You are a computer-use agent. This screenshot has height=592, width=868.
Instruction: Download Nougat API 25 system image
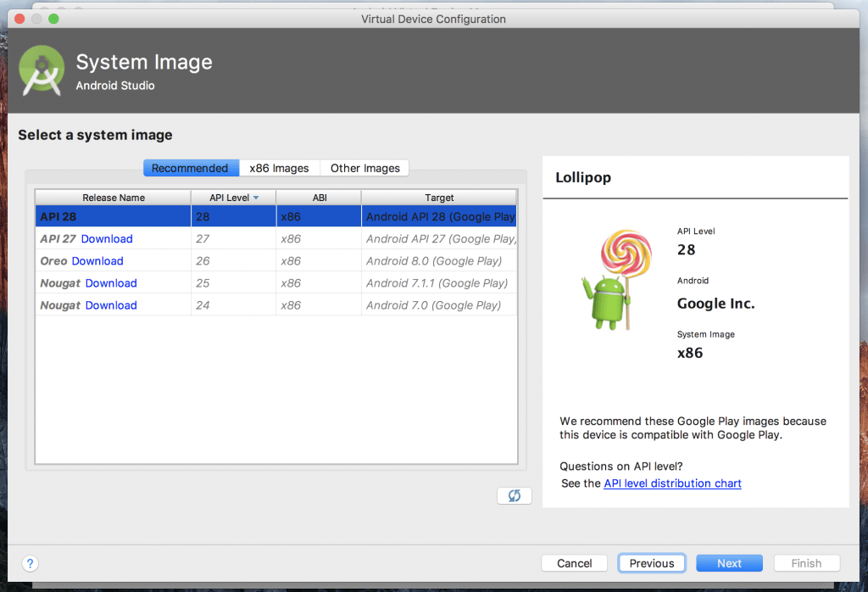(111, 283)
